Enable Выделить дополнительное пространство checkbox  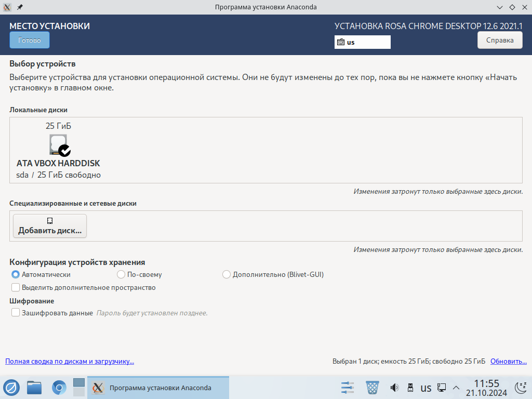[16, 287]
